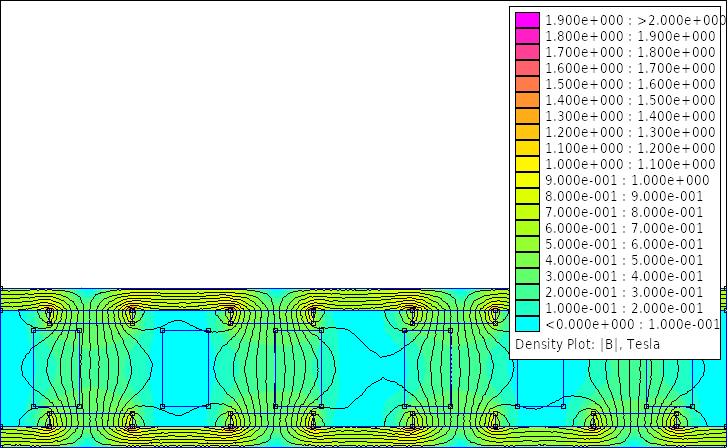Select legend text '4.000e-001 : 5.000e-001'
This screenshot has height=448, width=727.
[624, 260]
